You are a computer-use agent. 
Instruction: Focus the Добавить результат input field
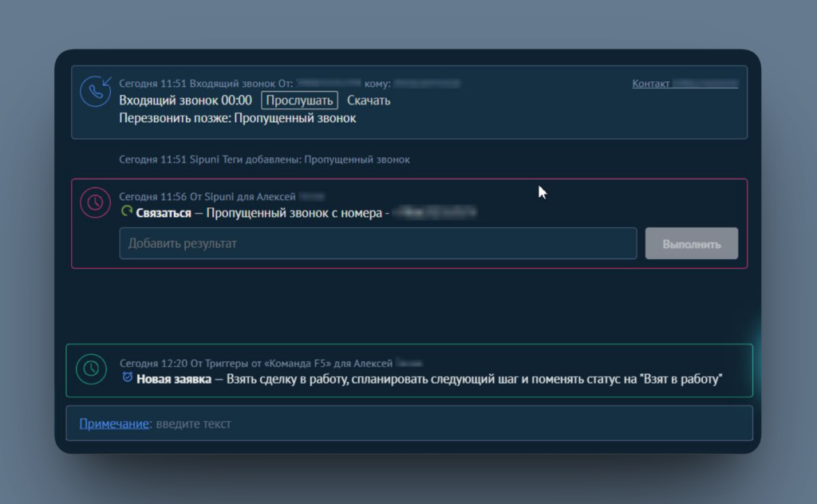377,243
